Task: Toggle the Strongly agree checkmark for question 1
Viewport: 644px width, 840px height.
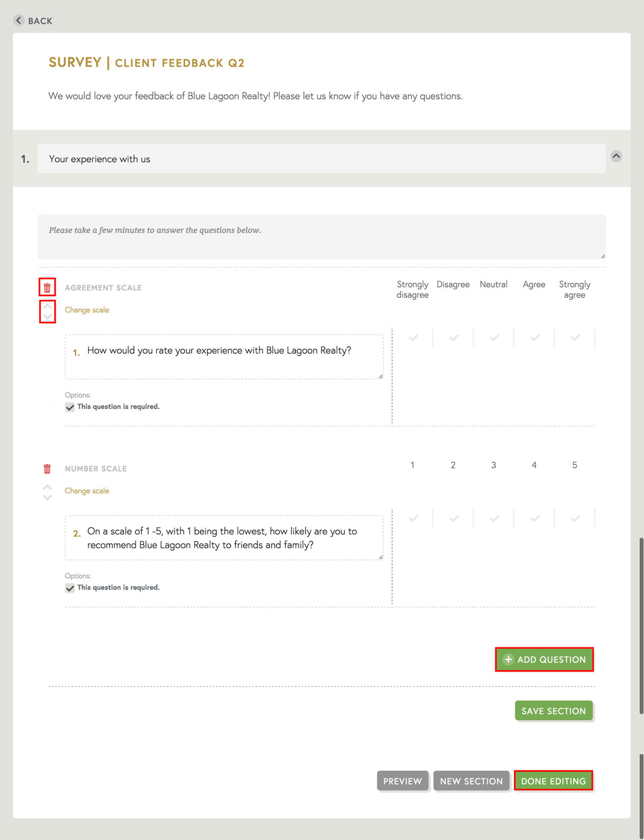Action: [574, 337]
